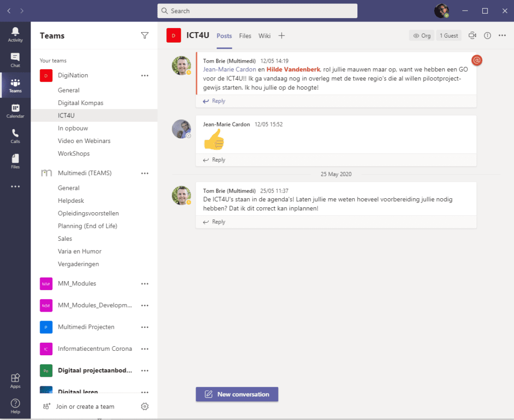
Task: Click in the Search box
Action: (x=258, y=11)
